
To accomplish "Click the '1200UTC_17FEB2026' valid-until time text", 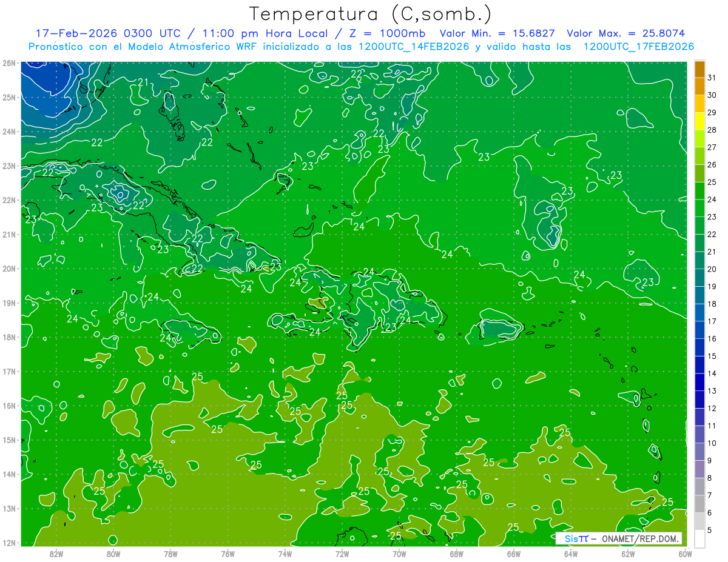I will [x=638, y=47].
